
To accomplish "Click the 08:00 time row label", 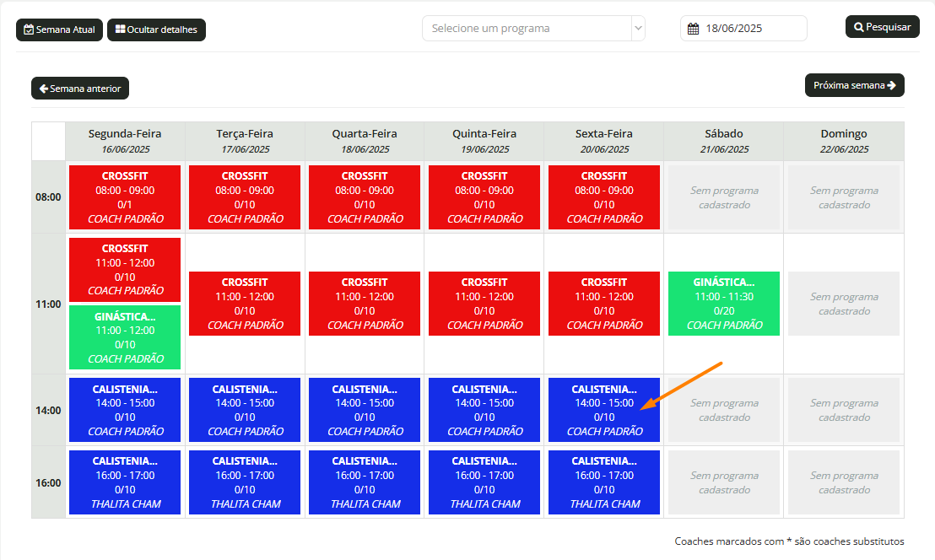I will pyautogui.click(x=48, y=197).
